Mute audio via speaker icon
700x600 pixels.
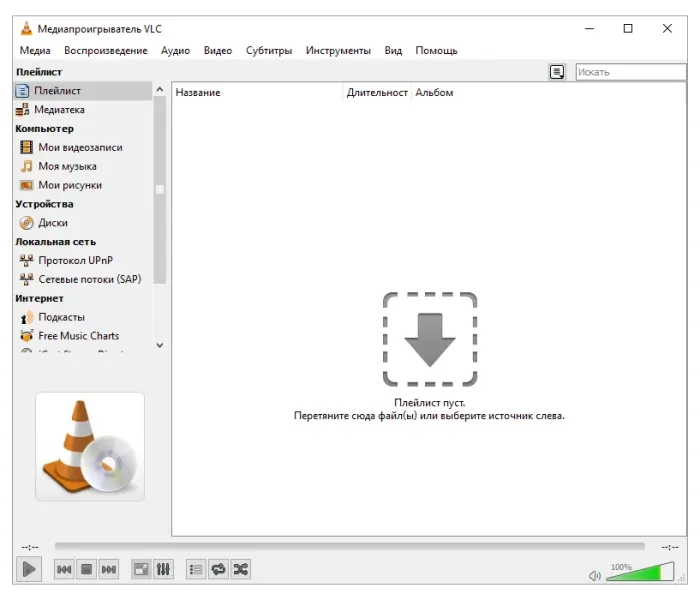coord(595,575)
